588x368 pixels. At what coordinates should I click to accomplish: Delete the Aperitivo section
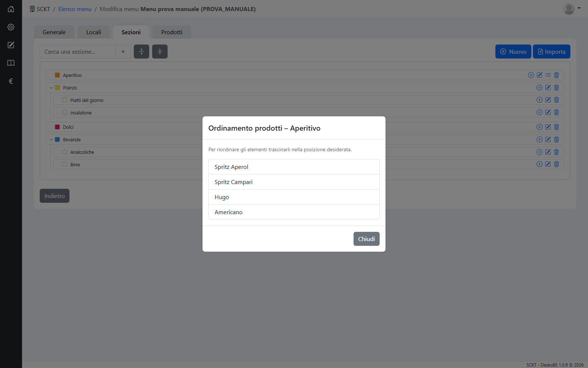(x=556, y=75)
